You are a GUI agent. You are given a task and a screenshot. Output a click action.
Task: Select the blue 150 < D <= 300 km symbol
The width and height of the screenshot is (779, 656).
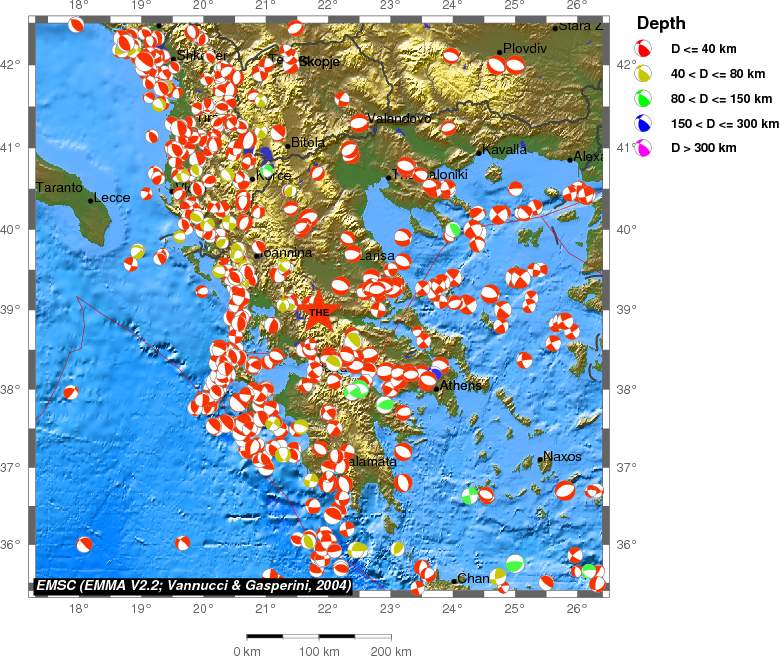tap(646, 123)
